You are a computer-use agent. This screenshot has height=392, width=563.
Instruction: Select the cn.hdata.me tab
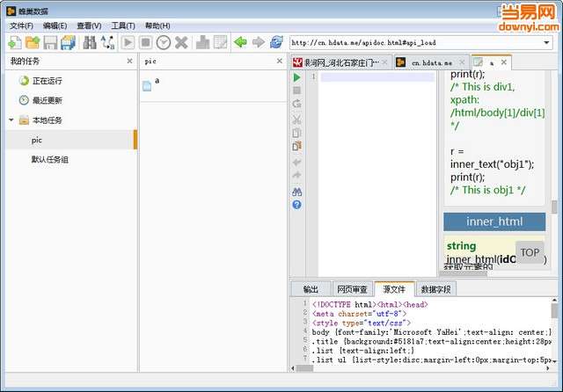pos(430,63)
